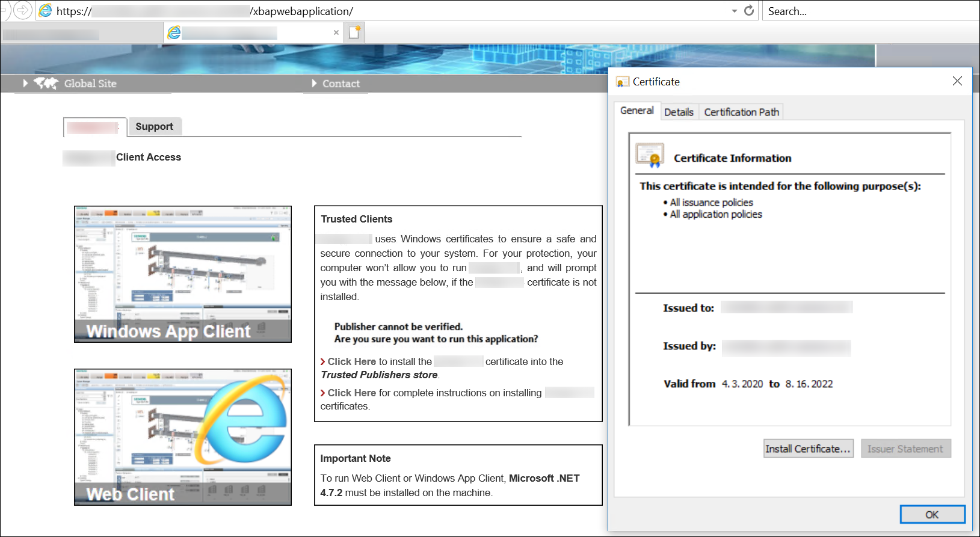Open the Support tab on page
Screen dimensions: 980x537
click(154, 127)
